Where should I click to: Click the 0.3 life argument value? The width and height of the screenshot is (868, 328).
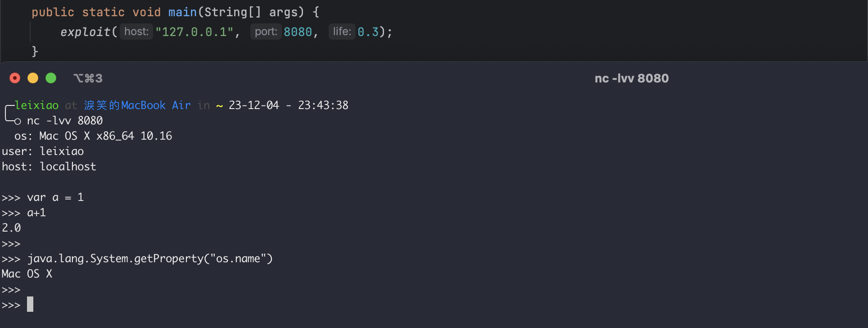click(368, 32)
